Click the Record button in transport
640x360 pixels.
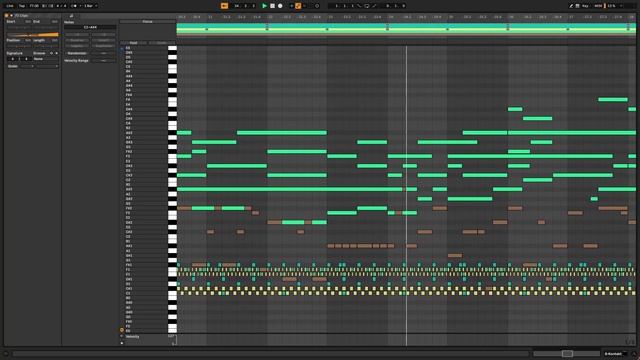[x=280, y=6]
